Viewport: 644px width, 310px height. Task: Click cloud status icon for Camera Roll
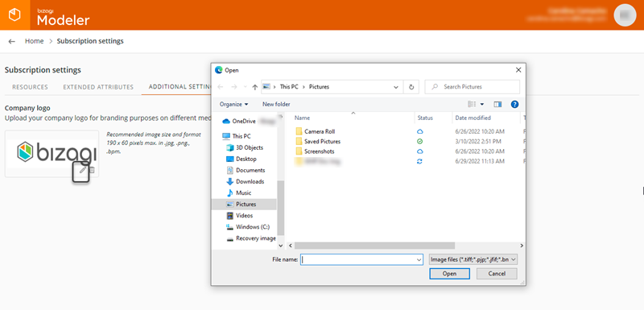[x=419, y=131]
